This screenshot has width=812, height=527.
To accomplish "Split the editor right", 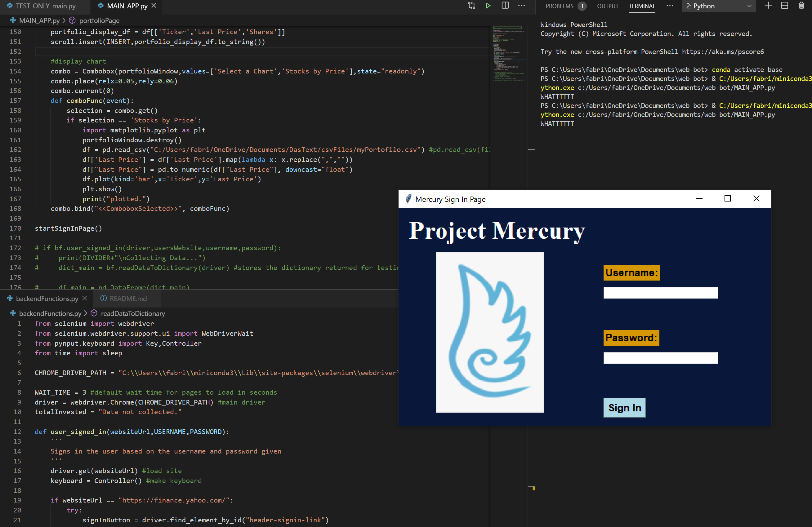I will (505, 6).
